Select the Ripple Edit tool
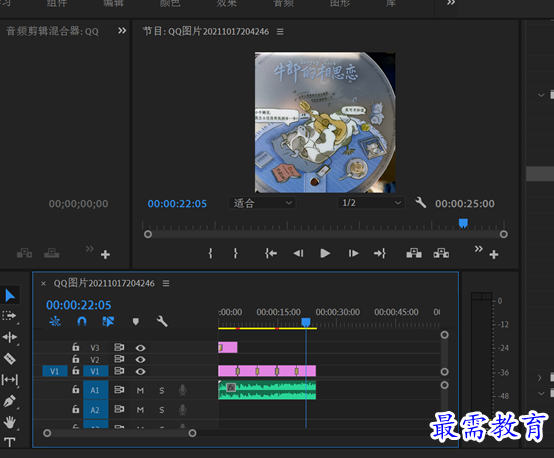 pos(10,337)
